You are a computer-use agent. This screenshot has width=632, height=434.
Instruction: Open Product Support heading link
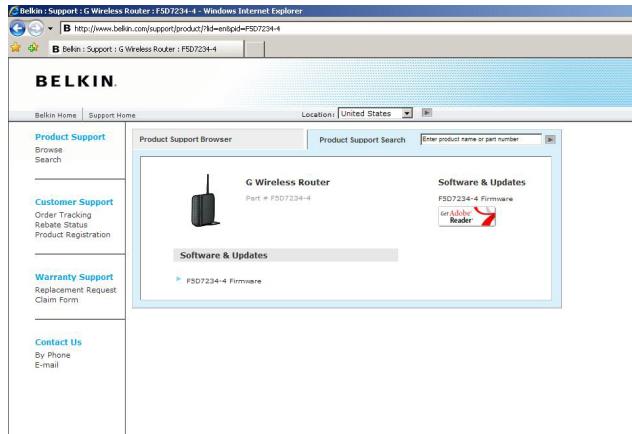[x=70, y=137]
